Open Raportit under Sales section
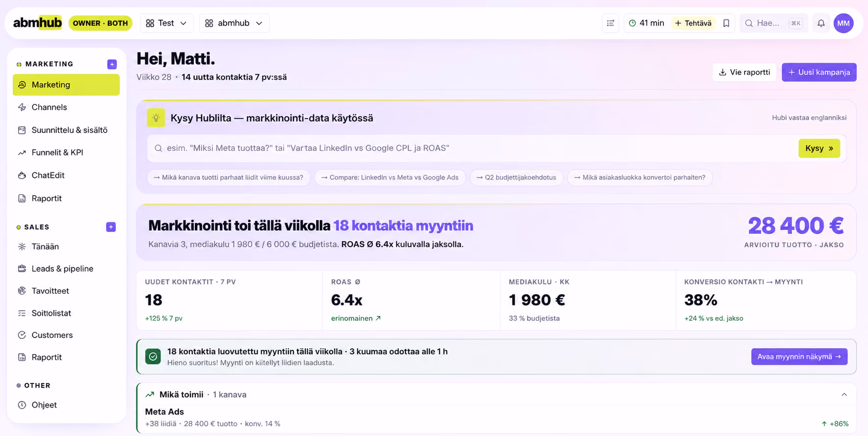The image size is (868, 436). (66, 357)
